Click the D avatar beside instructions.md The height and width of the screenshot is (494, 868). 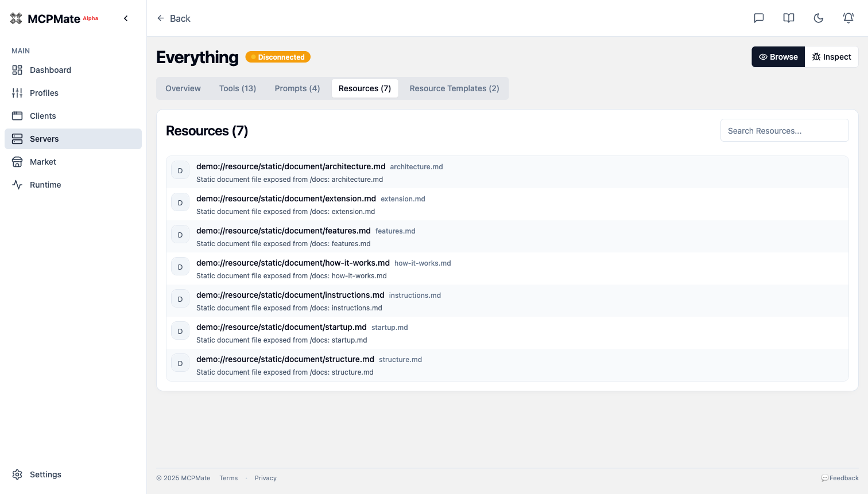[180, 299]
